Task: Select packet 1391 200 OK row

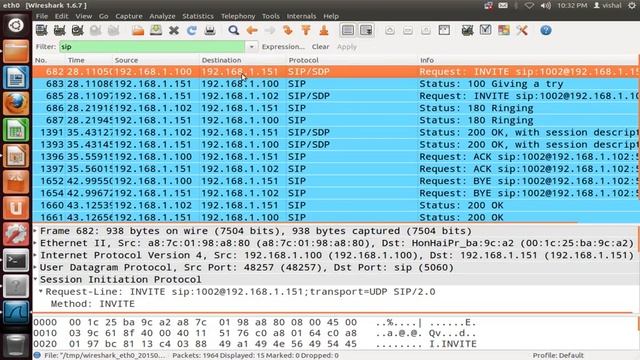Action: coord(335,133)
